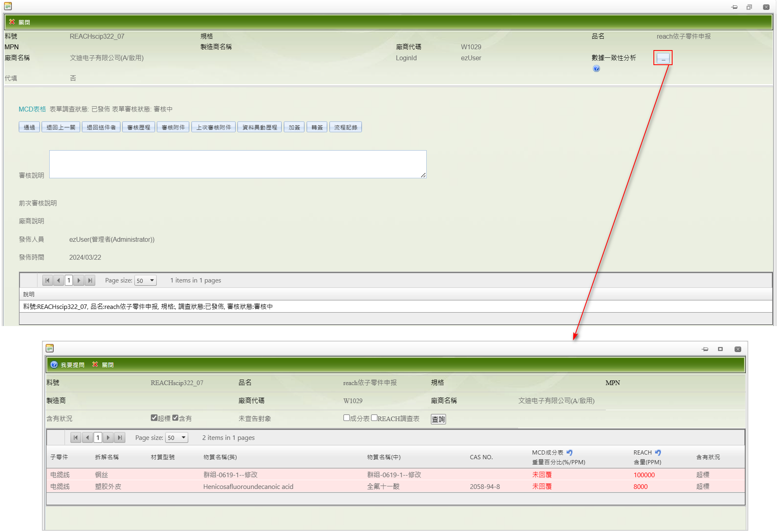The width and height of the screenshot is (778, 532).
Task: Focus the 審核說明 text area
Action: click(x=238, y=164)
